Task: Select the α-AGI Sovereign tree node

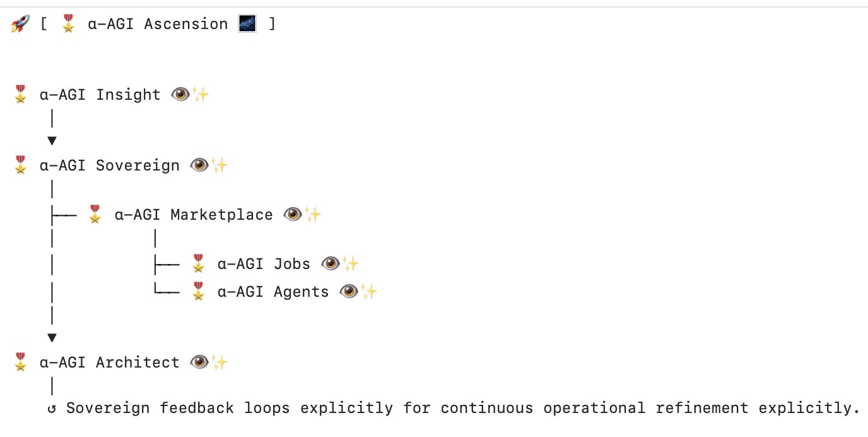Action: coord(120,165)
